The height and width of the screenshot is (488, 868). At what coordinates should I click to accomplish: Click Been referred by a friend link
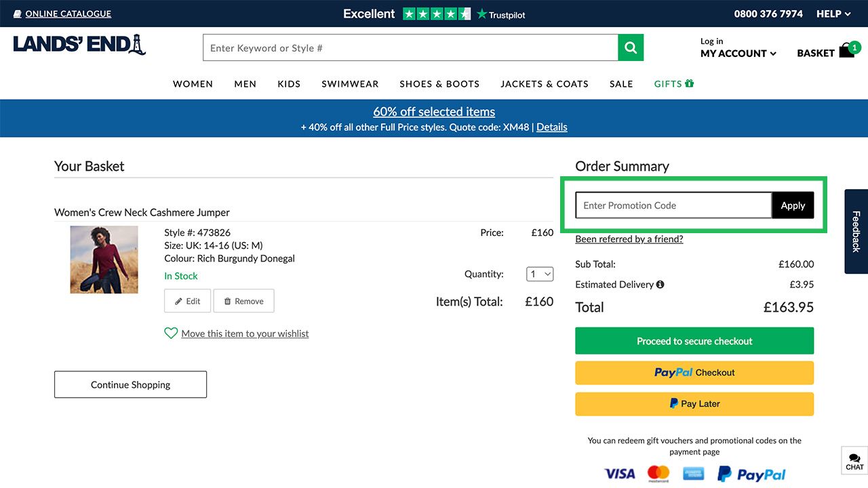tap(629, 239)
